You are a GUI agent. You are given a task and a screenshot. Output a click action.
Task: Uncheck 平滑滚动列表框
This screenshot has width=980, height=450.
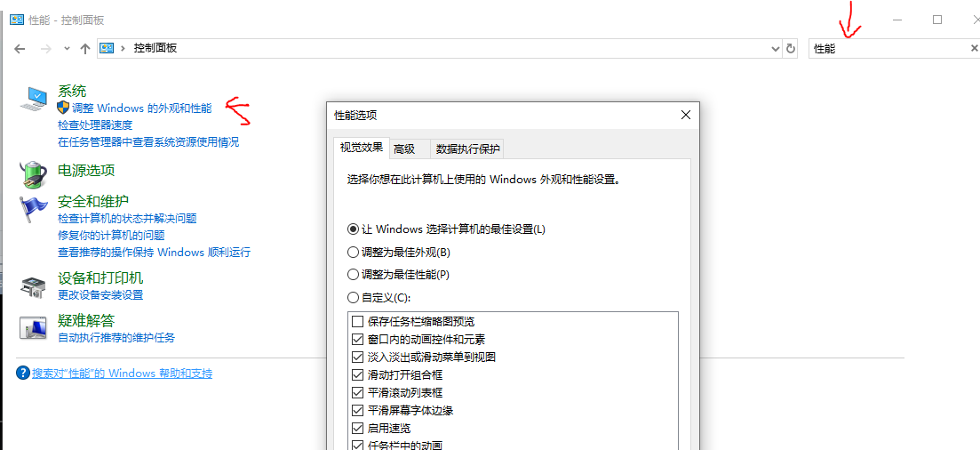pyautogui.click(x=357, y=393)
